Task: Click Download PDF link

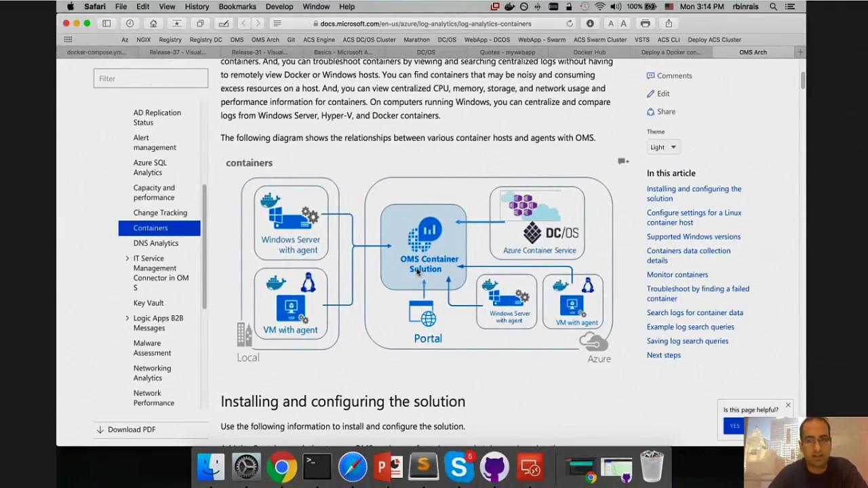Action: (x=125, y=430)
